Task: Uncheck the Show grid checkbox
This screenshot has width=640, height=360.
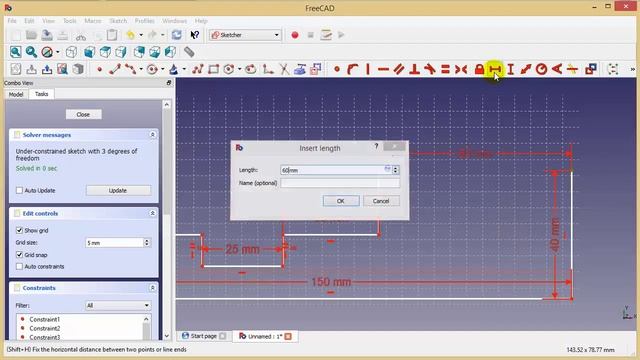Action: [19, 230]
